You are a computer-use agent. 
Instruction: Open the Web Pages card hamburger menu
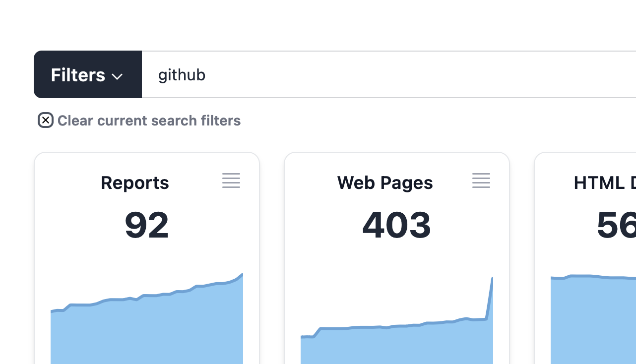[x=481, y=181]
